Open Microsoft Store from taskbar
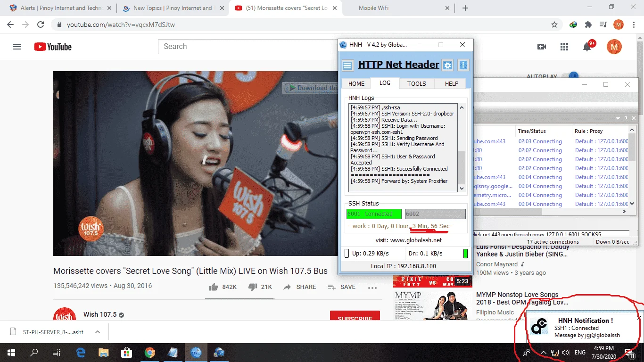 coord(126,353)
